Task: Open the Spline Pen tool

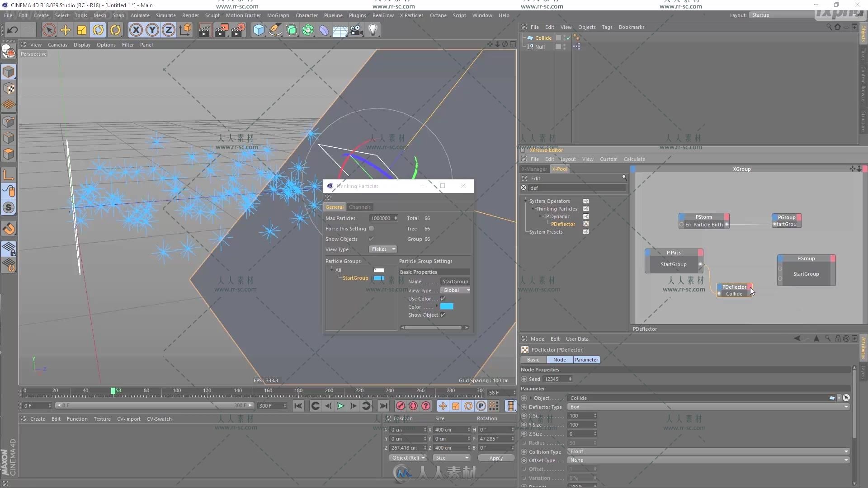Action: click(x=275, y=30)
